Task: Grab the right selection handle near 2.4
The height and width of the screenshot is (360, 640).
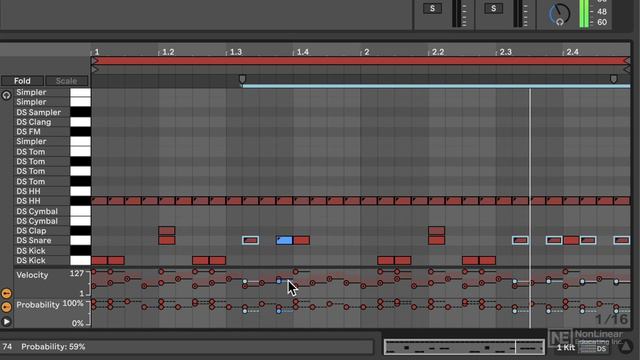Action: 613,79
